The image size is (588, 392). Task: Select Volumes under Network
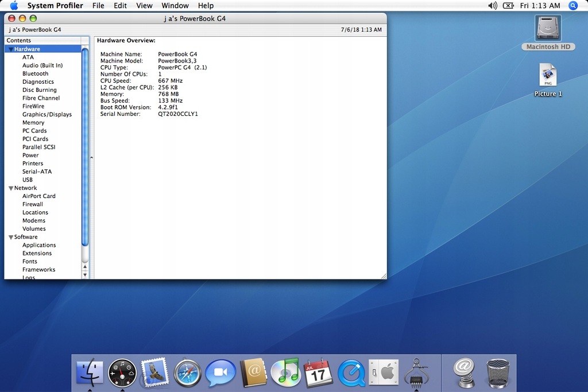click(x=34, y=228)
